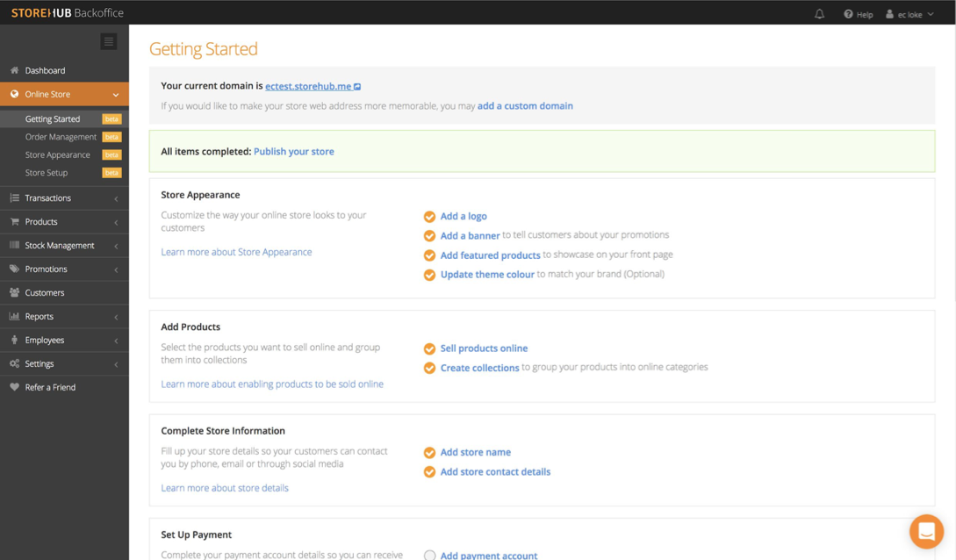Image resolution: width=956 pixels, height=560 pixels.
Task: Click the Employees person icon
Action: pyautogui.click(x=15, y=340)
